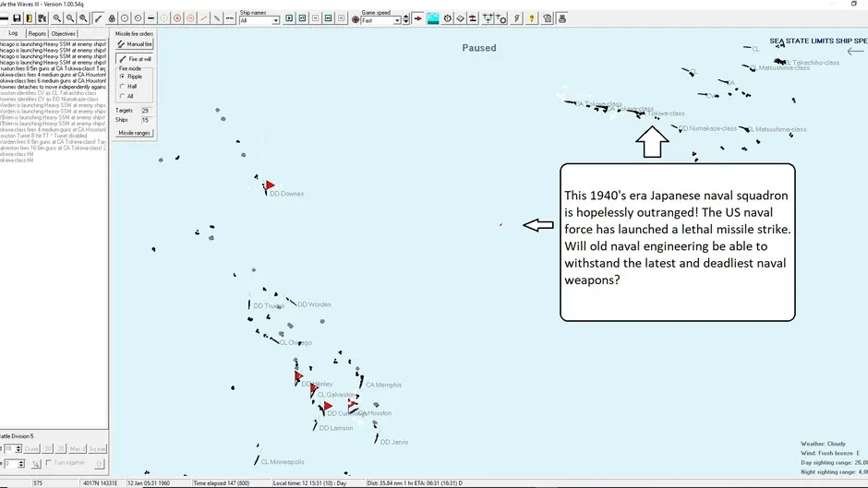Switch to the Log tab
This screenshot has height=488, width=868.
13,33
